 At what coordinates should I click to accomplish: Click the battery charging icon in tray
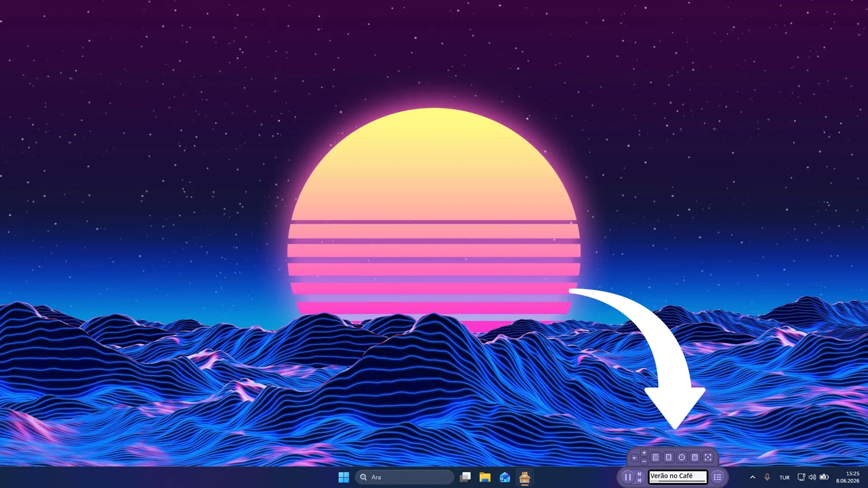824,477
